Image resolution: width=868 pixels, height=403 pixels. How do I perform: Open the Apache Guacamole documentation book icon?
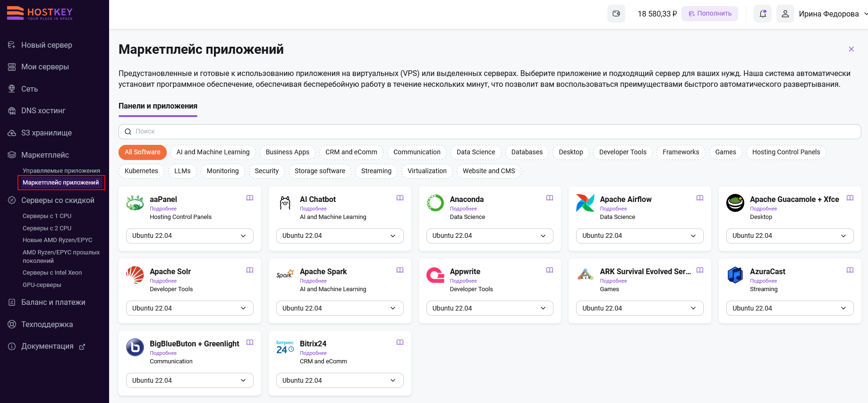click(x=850, y=198)
